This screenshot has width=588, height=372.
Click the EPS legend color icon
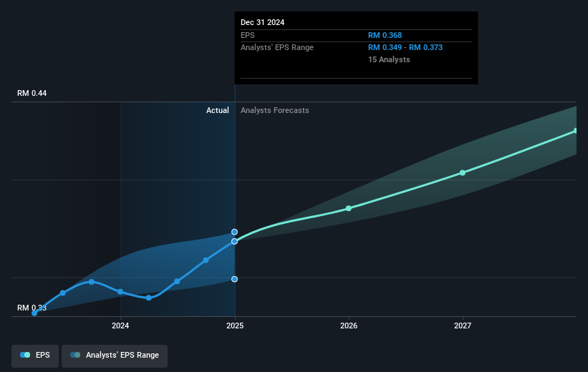[25, 355]
